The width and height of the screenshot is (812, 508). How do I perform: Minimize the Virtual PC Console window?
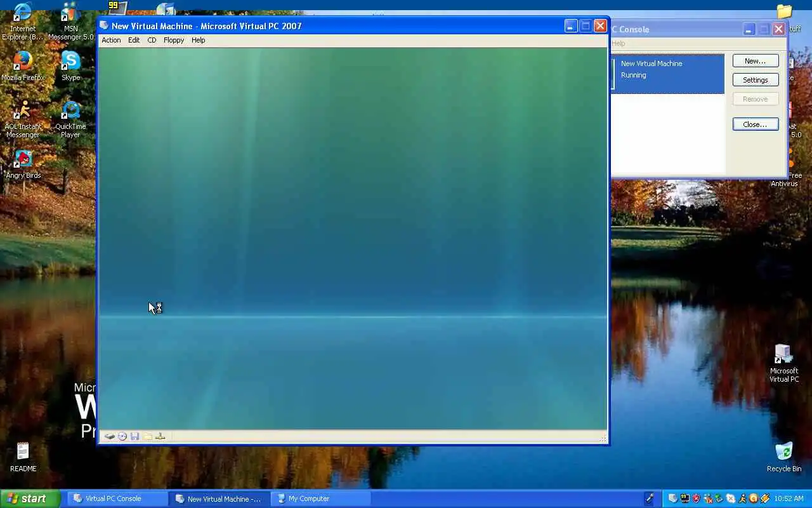[749, 29]
